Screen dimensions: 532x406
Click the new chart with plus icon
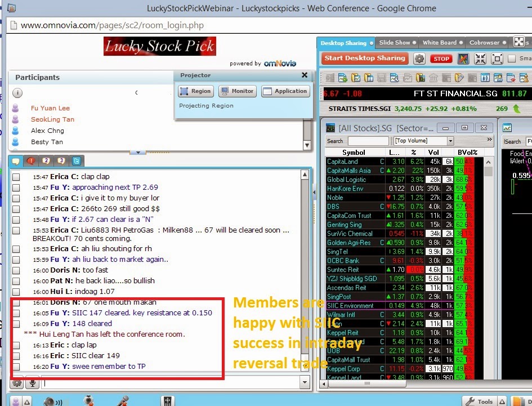(x=343, y=78)
